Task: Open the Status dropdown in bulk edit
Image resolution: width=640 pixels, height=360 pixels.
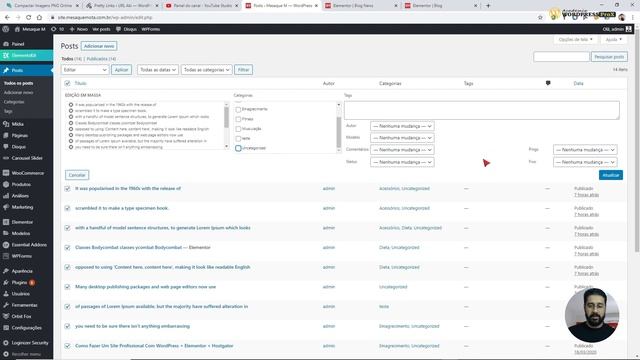Action: [x=402, y=162]
